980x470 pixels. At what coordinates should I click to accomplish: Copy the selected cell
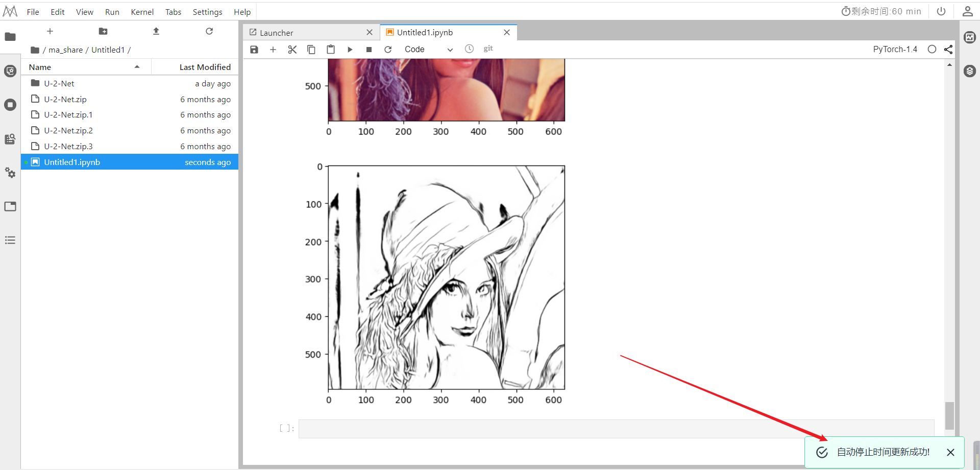[x=311, y=50]
